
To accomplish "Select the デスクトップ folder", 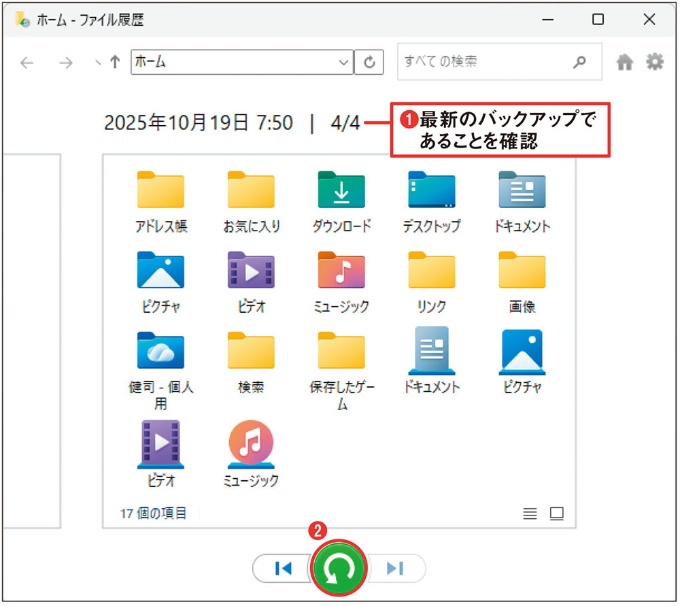I will click(x=431, y=200).
